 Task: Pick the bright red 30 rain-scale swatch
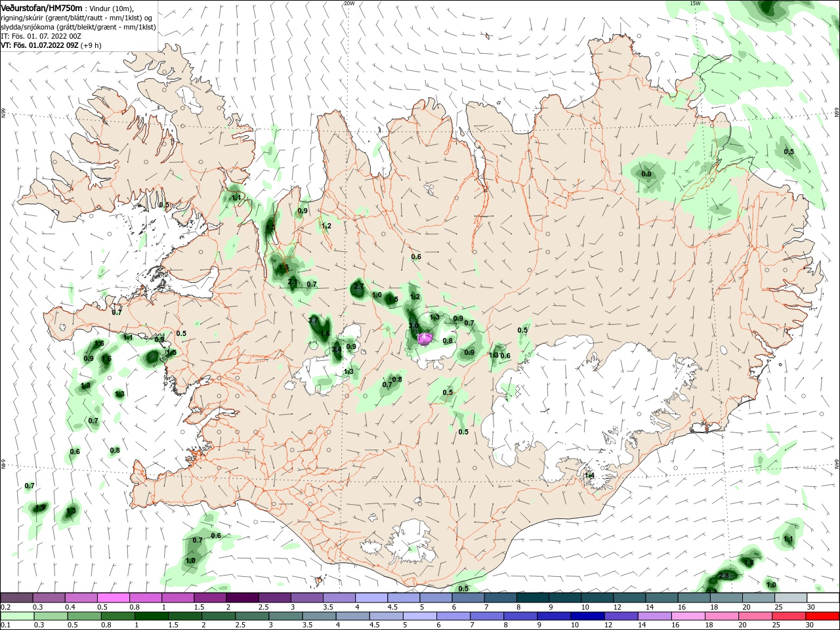(x=822, y=616)
